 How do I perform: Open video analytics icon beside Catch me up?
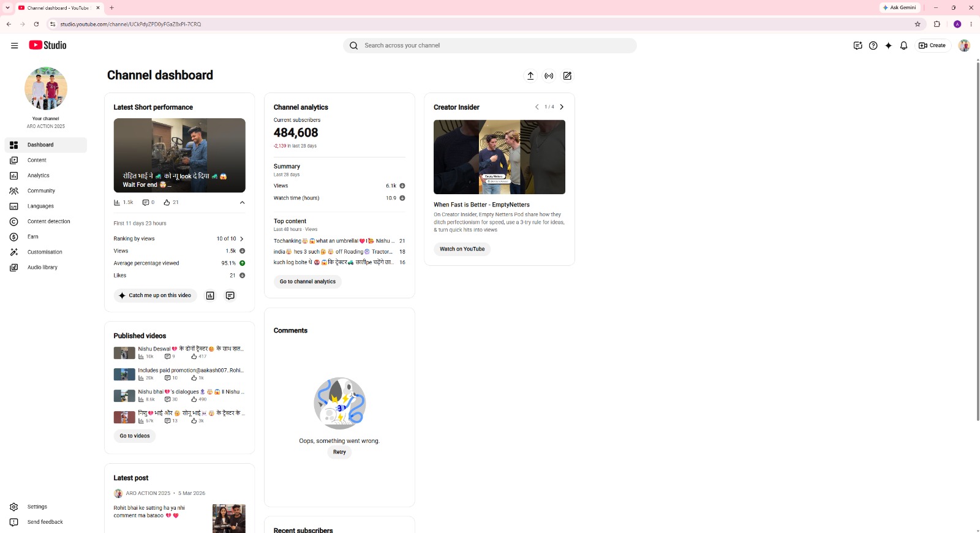(x=210, y=295)
